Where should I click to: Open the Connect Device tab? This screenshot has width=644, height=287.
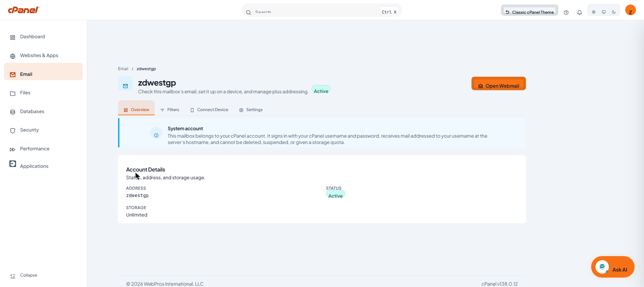click(x=209, y=110)
